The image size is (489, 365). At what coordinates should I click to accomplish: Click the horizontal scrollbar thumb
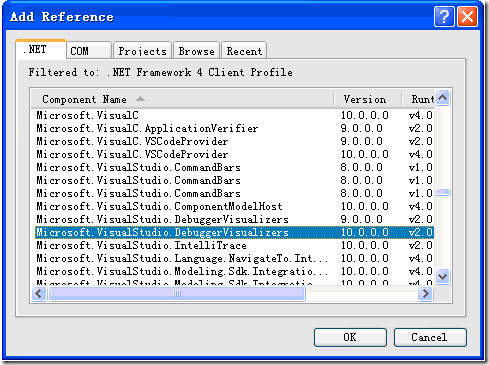pyautogui.click(x=177, y=294)
